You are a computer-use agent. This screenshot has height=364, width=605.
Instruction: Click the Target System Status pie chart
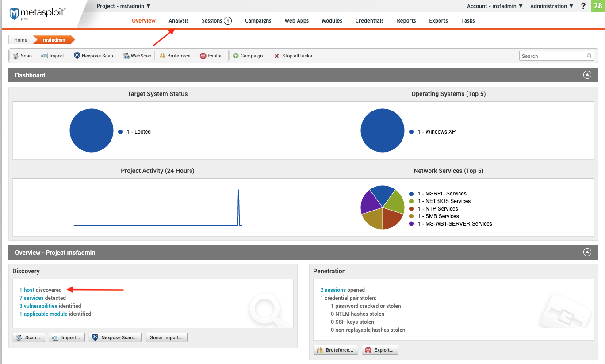tap(92, 130)
